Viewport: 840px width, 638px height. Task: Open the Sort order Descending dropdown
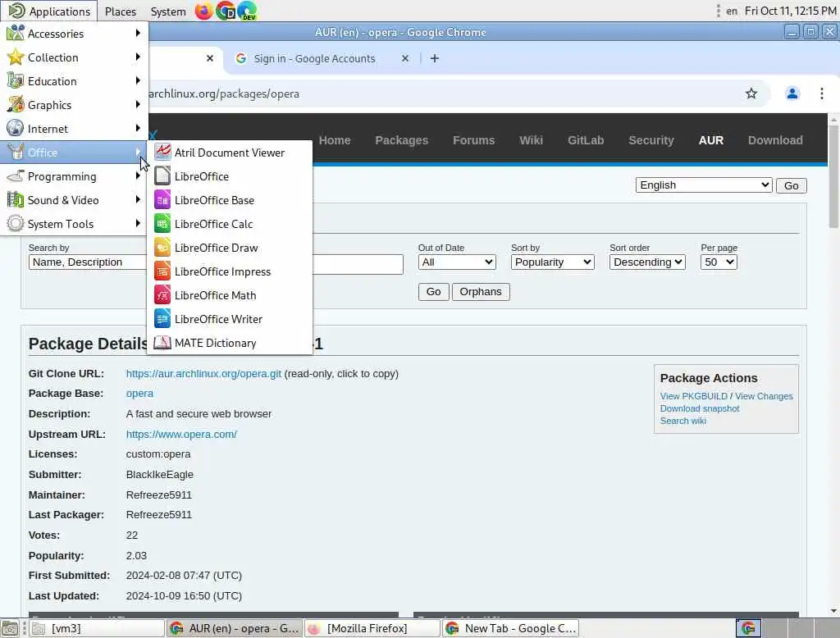tap(647, 262)
